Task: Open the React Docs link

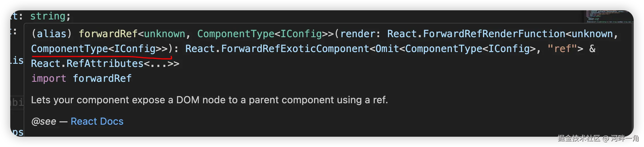Action: pos(97,122)
